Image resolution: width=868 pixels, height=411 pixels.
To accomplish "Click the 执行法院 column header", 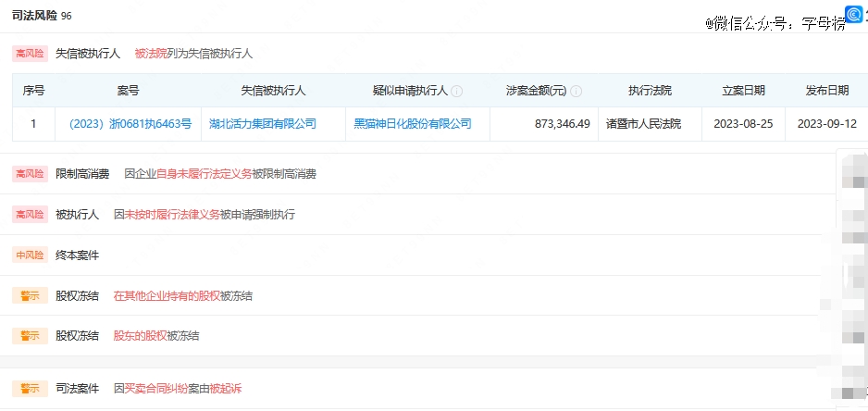I will 650,91.
